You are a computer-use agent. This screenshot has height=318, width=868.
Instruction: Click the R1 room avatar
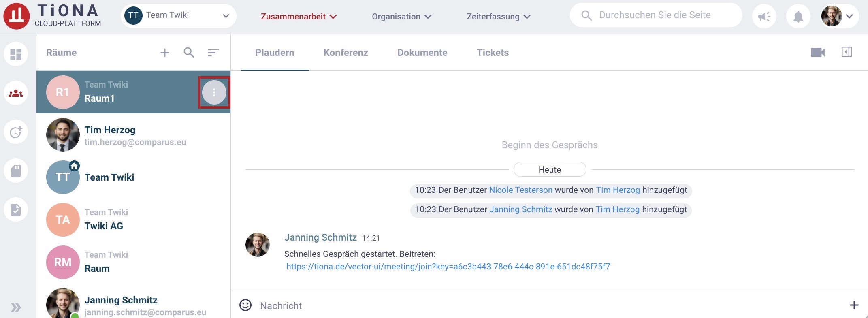point(63,92)
